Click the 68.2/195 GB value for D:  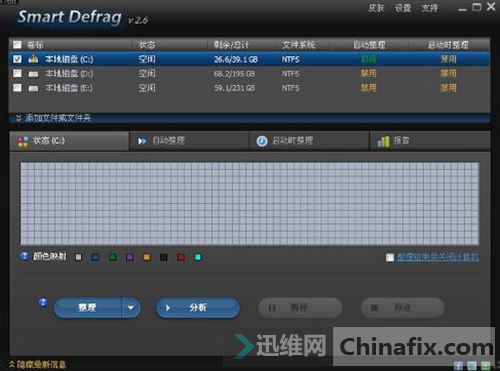[x=234, y=74]
